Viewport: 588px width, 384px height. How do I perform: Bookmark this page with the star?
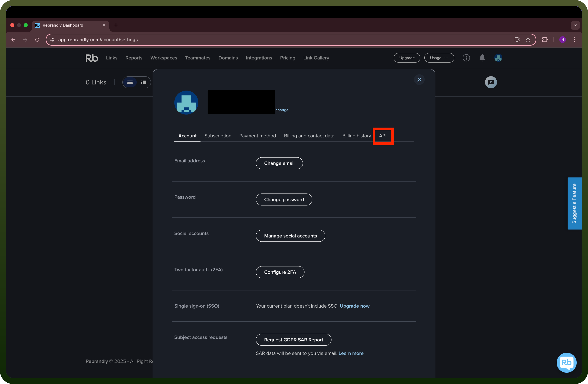(x=528, y=39)
